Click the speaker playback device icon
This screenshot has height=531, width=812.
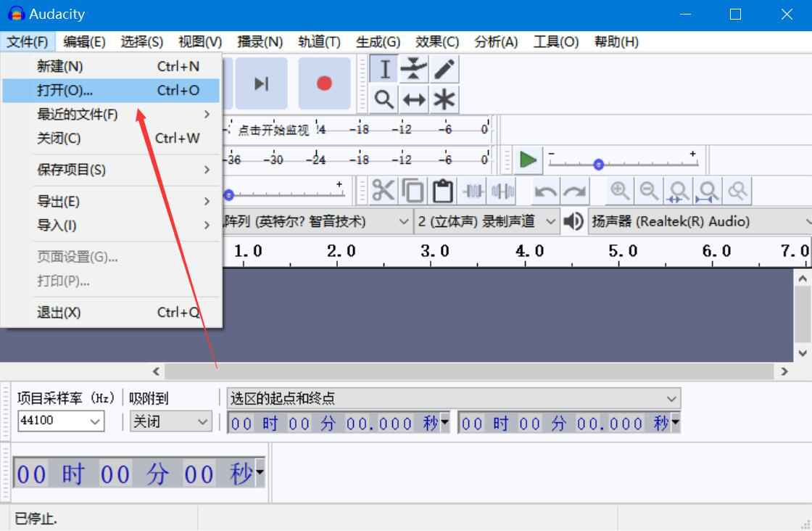[573, 222]
